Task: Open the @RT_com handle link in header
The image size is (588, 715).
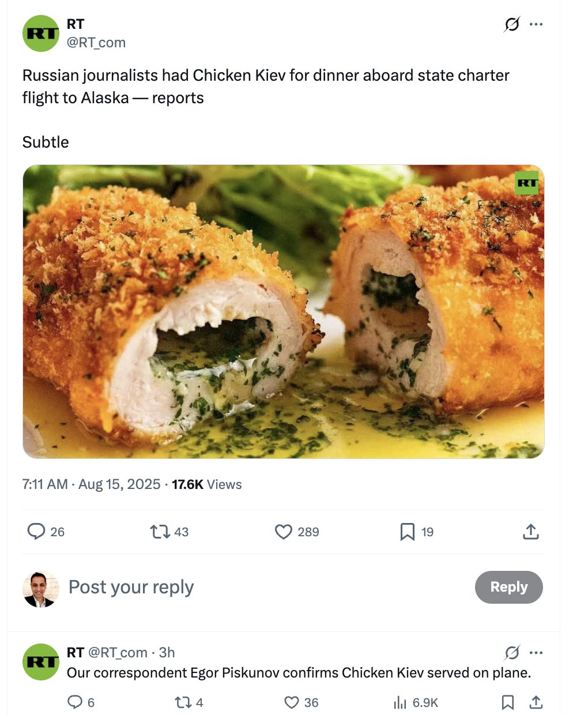Action: click(96, 43)
